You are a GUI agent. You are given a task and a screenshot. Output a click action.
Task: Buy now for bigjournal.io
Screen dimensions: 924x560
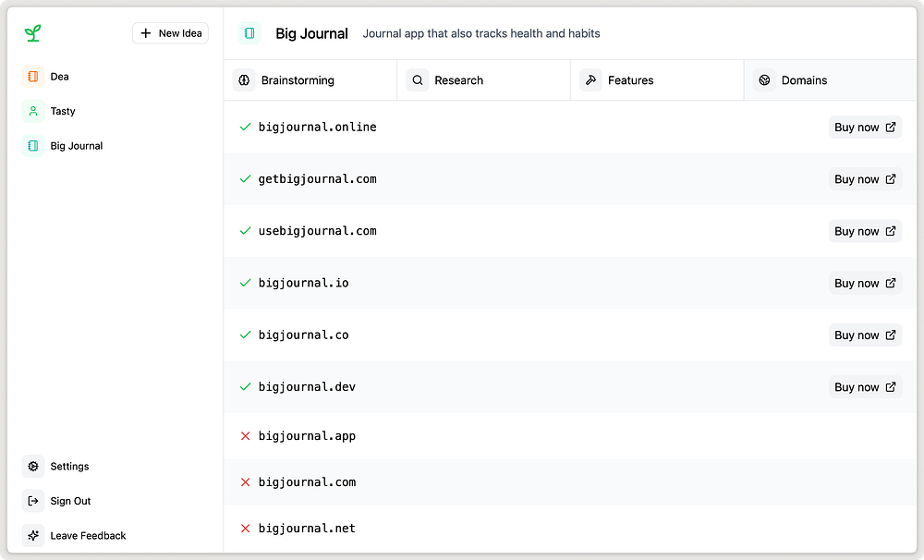(x=865, y=284)
